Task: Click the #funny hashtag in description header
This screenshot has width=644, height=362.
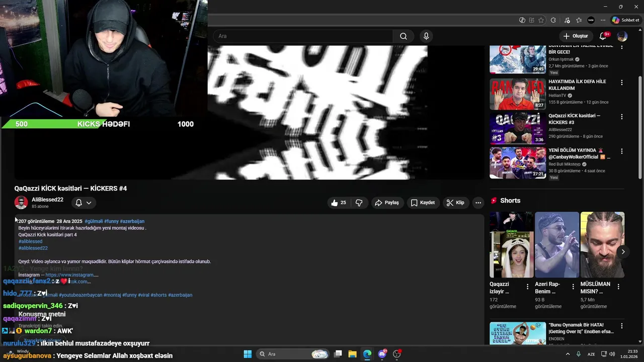Action: coord(111,221)
